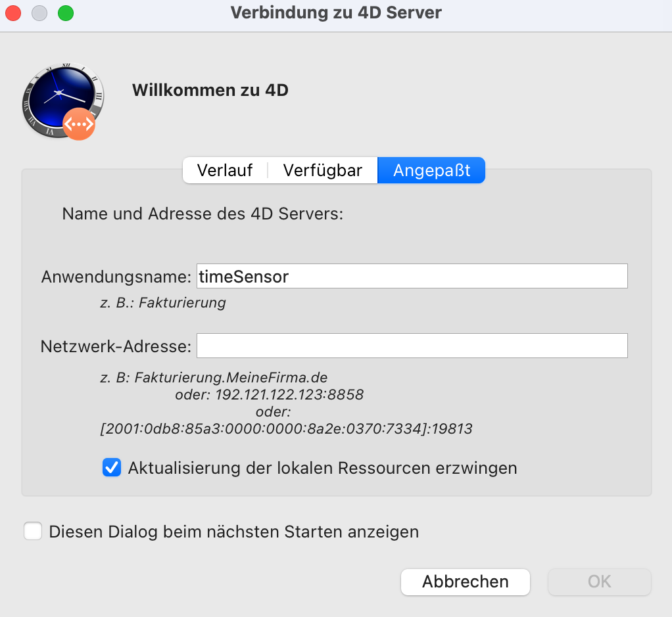Switch to the Verlauf tab

point(225,170)
